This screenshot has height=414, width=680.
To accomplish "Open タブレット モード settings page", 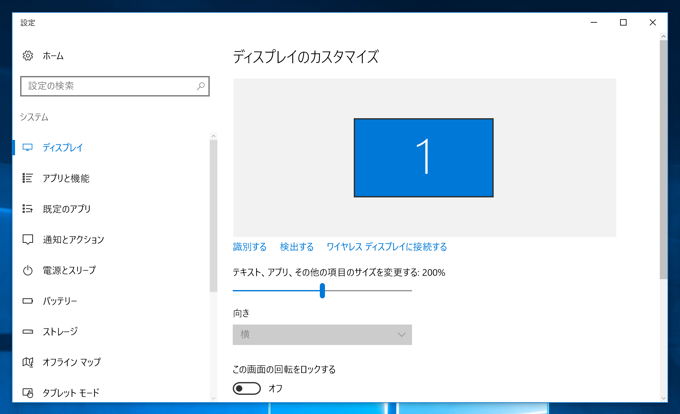I will click(x=71, y=393).
